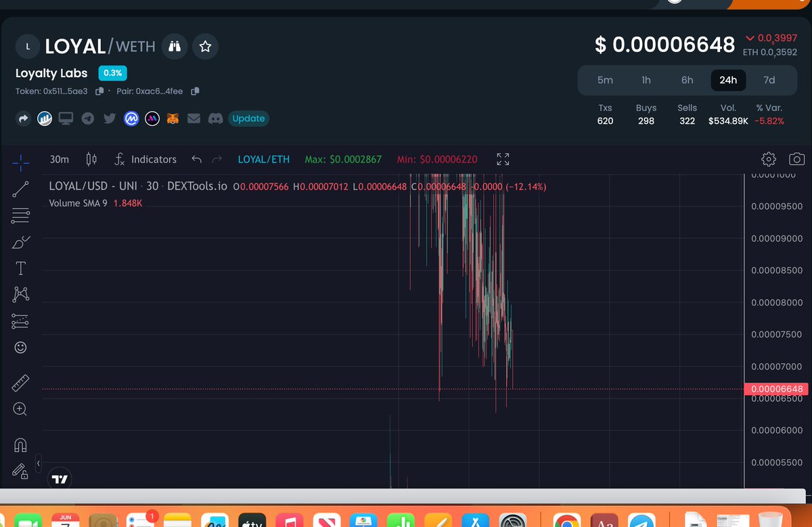This screenshot has width=812, height=527.
Task: Open Apple TV from the Dock
Action: (251, 521)
